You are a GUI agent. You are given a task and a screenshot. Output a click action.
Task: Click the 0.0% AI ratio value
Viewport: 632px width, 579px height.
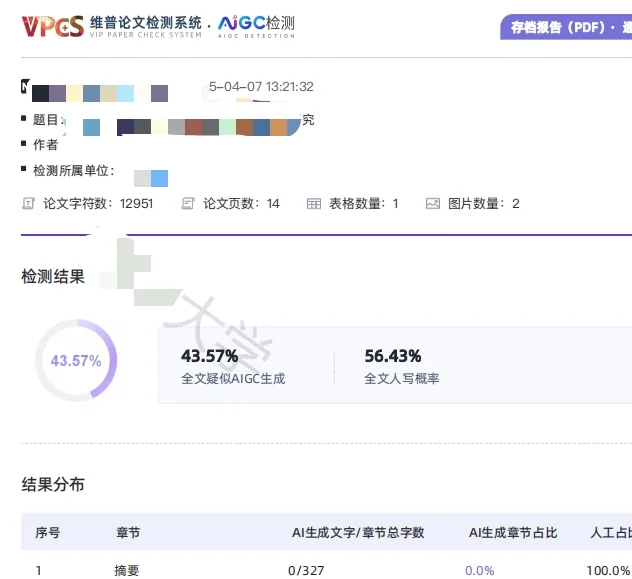pos(479,570)
